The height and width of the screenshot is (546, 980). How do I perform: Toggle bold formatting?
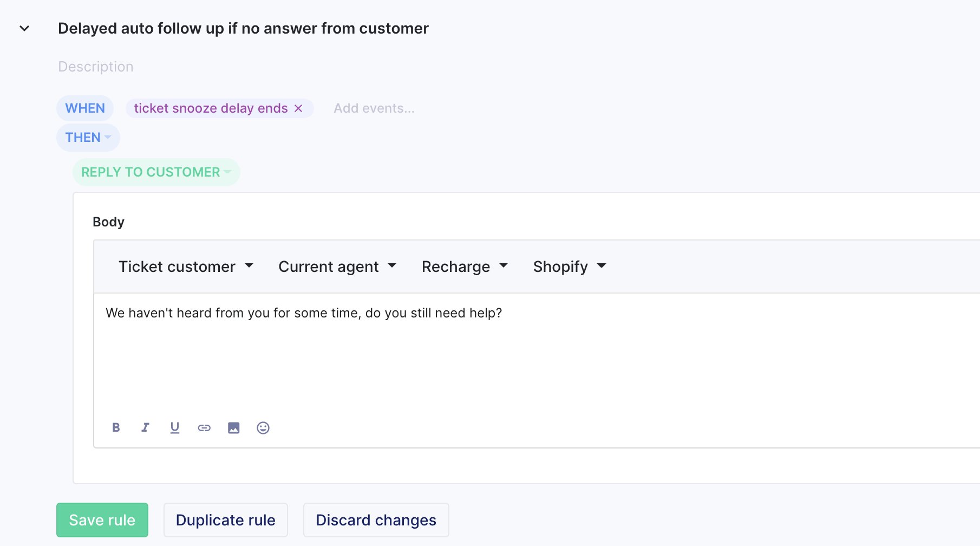116,428
